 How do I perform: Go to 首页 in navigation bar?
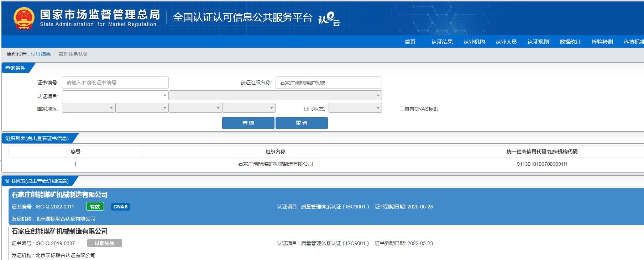tap(410, 42)
